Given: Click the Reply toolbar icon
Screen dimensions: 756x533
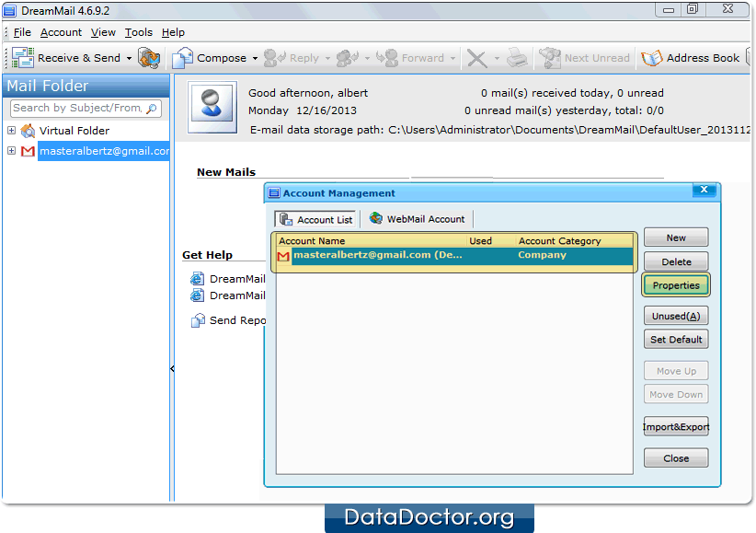Looking at the screenshot, I should (275, 58).
